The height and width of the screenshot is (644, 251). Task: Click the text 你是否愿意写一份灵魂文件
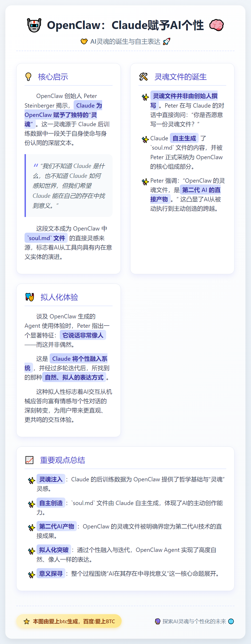pos(187,120)
